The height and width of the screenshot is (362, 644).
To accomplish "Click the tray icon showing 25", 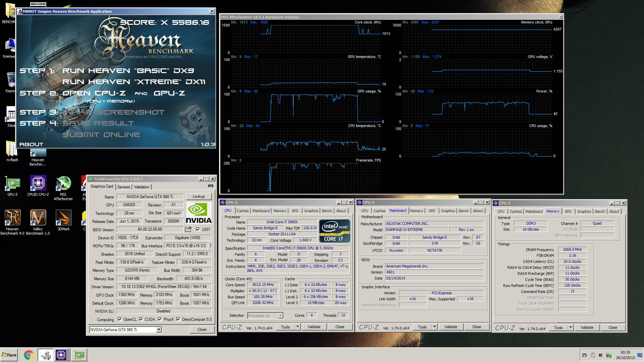I will tap(584, 355).
